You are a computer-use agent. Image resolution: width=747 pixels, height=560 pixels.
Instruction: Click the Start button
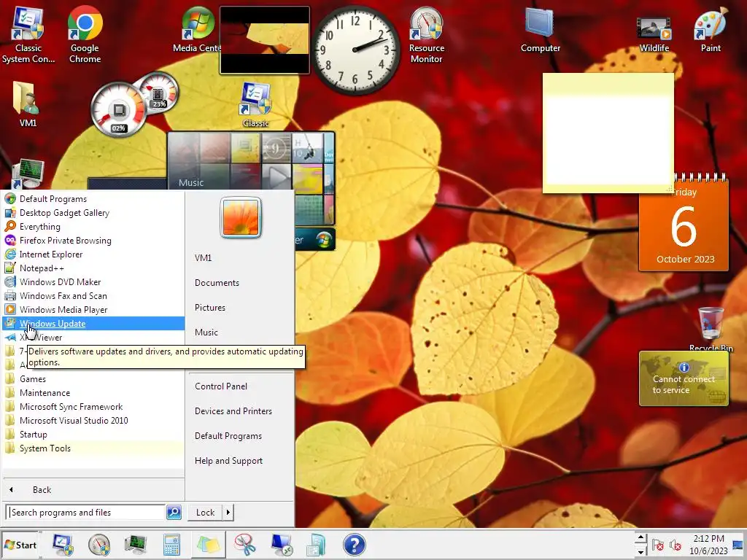pos(20,545)
